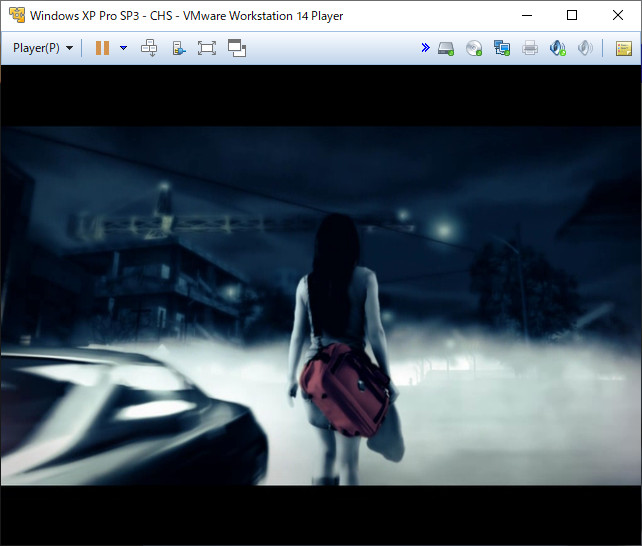This screenshot has width=642, height=546.
Task: Click the active sound card icon
Action: 557,48
